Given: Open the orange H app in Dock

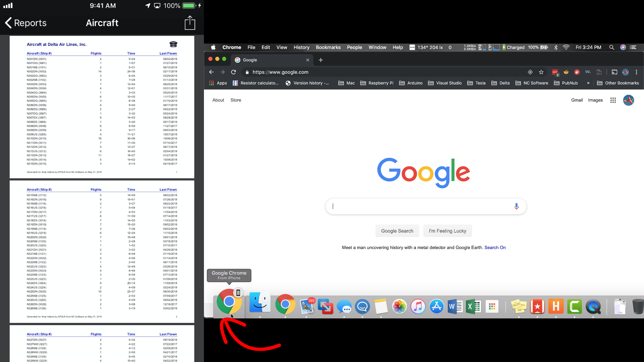Looking at the screenshot, I should pyautogui.click(x=556, y=306).
